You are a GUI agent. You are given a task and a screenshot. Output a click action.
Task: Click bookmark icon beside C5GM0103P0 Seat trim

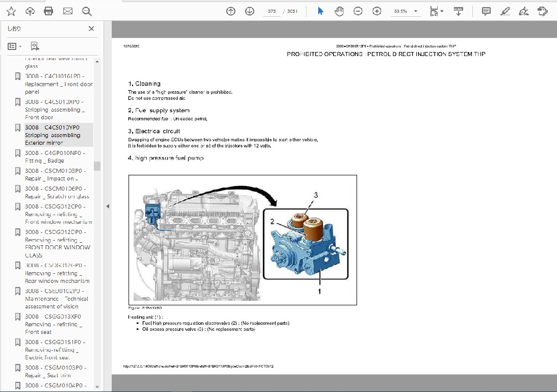click(17, 368)
